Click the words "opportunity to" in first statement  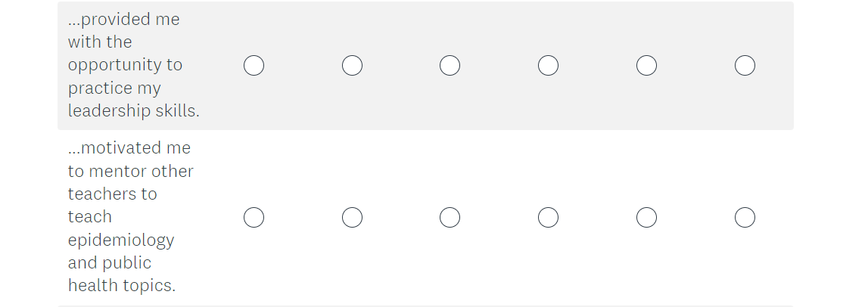click(125, 65)
